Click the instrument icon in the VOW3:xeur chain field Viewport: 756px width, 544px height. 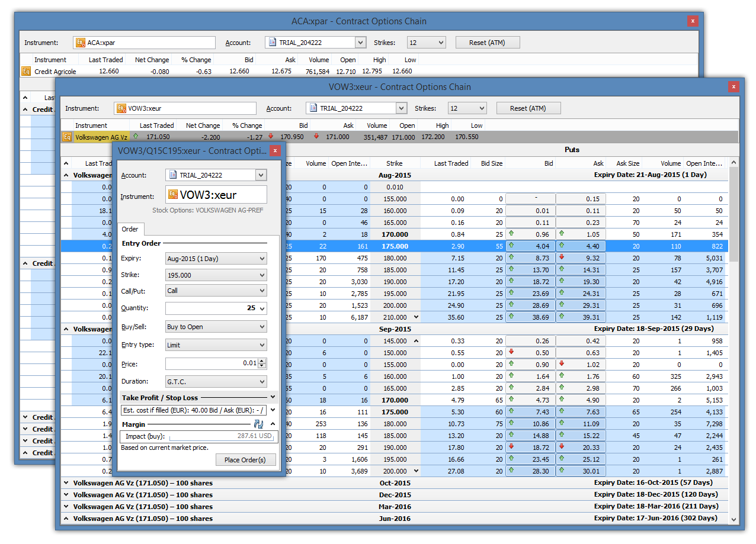(121, 108)
